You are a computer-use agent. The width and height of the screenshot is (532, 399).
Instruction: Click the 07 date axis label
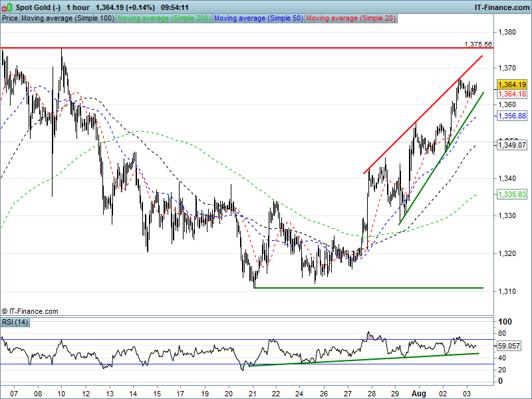click(x=14, y=394)
